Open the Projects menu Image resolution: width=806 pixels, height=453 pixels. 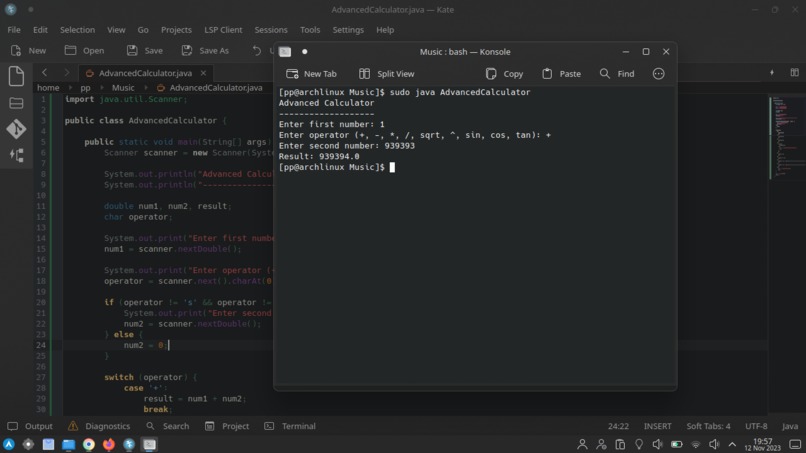176,30
